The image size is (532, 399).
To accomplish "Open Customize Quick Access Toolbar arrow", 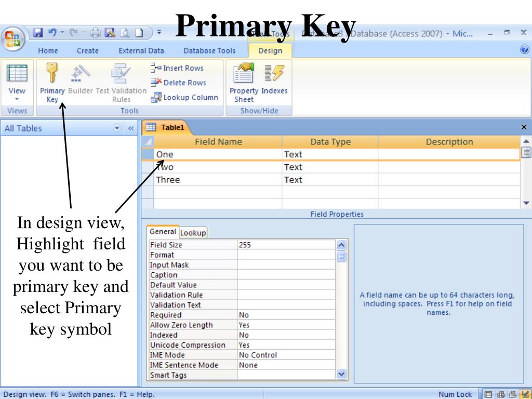I will pyautogui.click(x=159, y=33).
